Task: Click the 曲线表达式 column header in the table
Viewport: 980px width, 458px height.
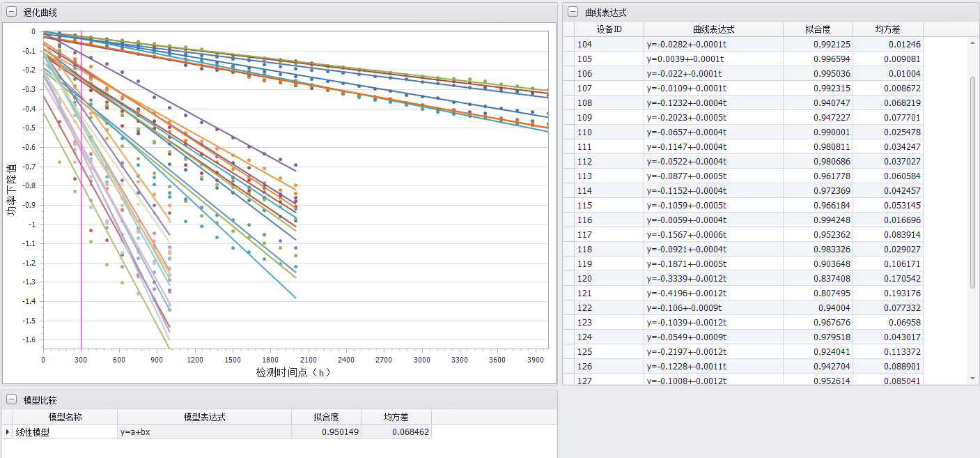Action: coord(713,29)
